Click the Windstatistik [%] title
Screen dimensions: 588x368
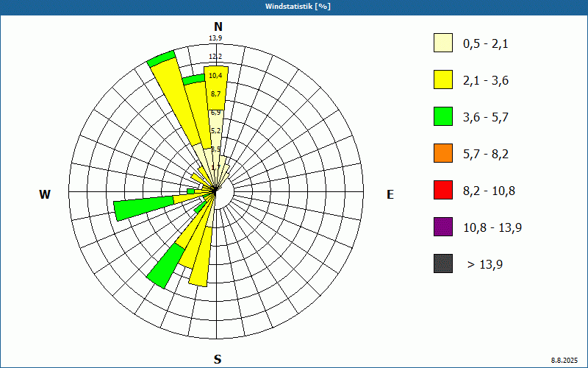pyautogui.click(x=298, y=7)
